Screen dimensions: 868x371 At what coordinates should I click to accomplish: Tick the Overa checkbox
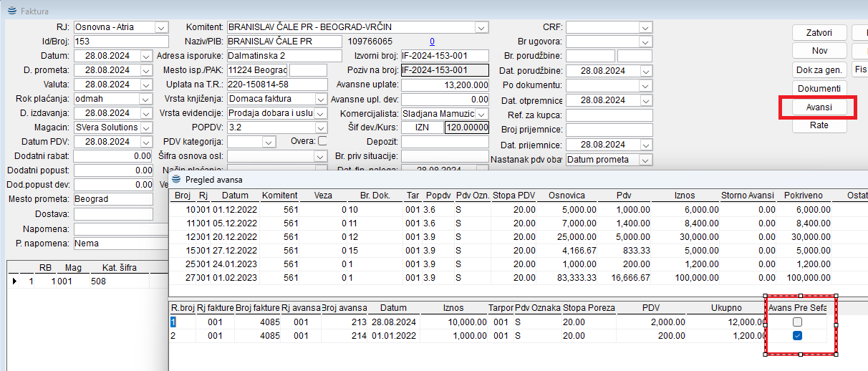click(x=322, y=141)
